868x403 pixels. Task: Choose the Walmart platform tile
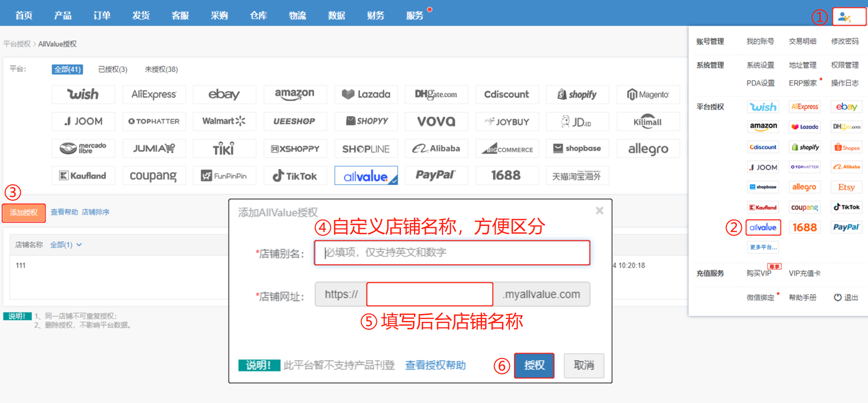[225, 121]
